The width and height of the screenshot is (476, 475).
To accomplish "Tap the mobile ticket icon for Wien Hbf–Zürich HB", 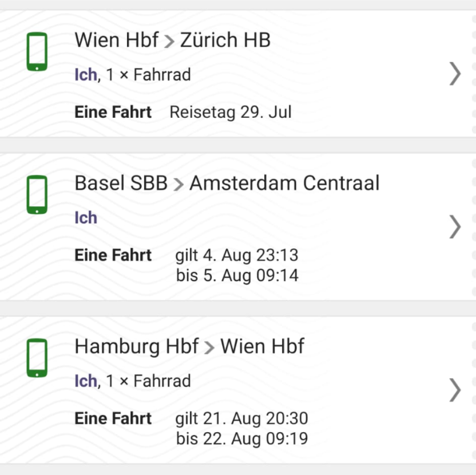I will (x=37, y=52).
